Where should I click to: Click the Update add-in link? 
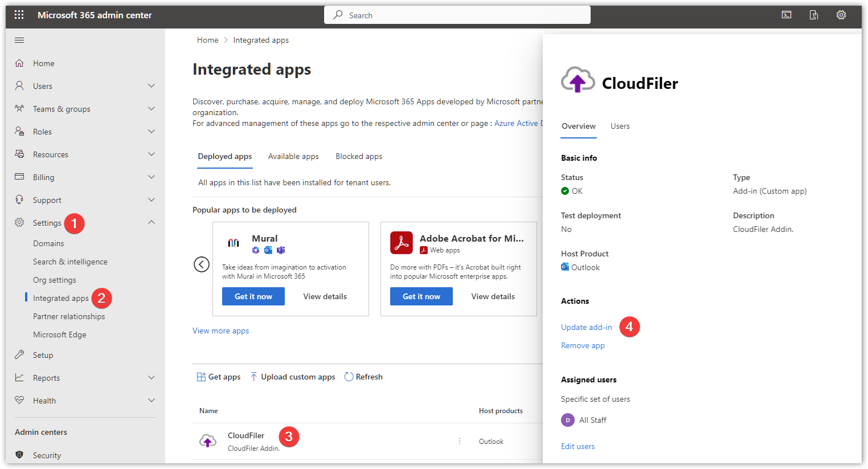click(587, 327)
